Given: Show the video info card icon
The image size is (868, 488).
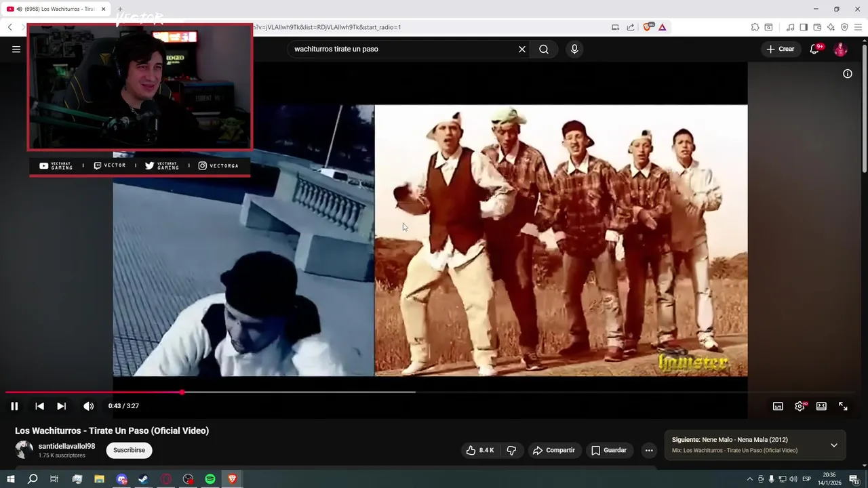Looking at the screenshot, I should click(x=848, y=74).
